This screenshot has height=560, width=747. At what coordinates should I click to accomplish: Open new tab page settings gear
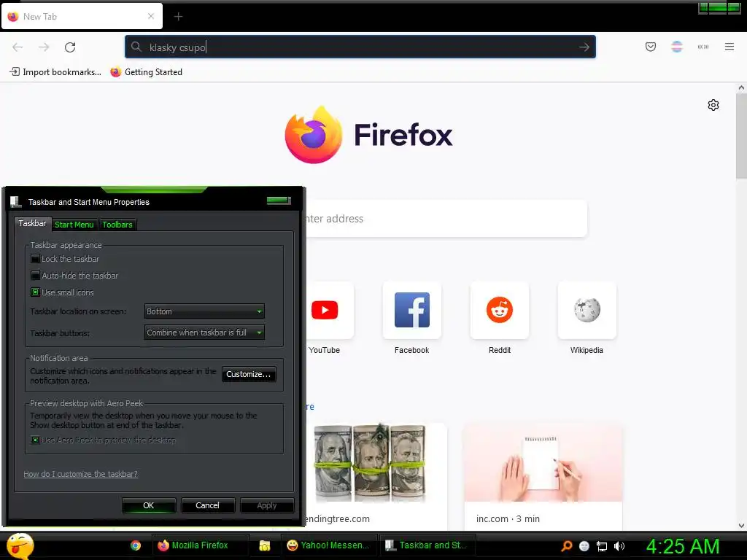(713, 105)
